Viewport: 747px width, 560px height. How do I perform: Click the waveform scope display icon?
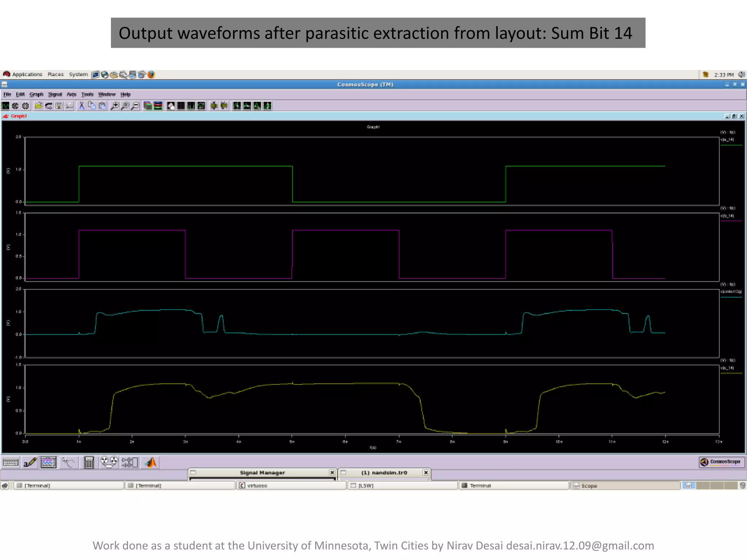pos(49,463)
